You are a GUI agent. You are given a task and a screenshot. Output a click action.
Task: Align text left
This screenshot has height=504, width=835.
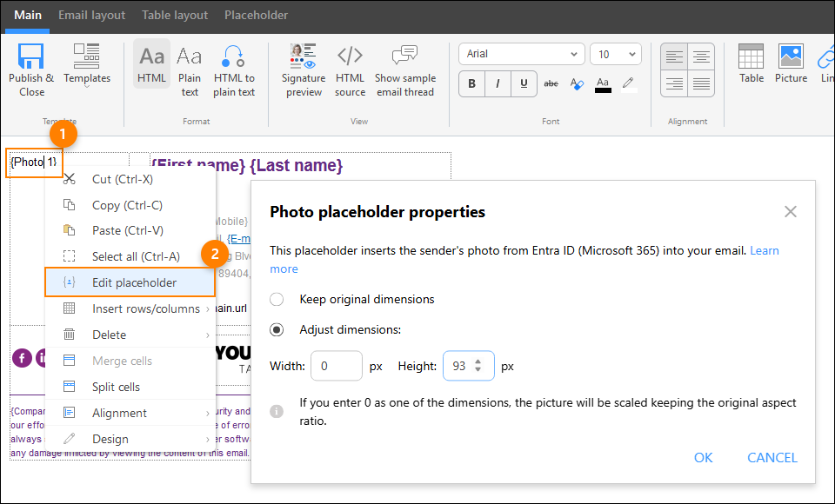pos(674,56)
